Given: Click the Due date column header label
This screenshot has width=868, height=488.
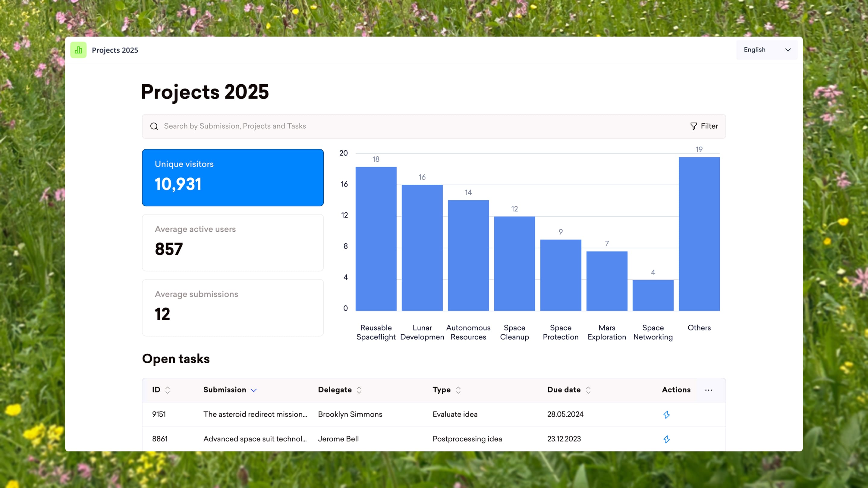Looking at the screenshot, I should (564, 390).
